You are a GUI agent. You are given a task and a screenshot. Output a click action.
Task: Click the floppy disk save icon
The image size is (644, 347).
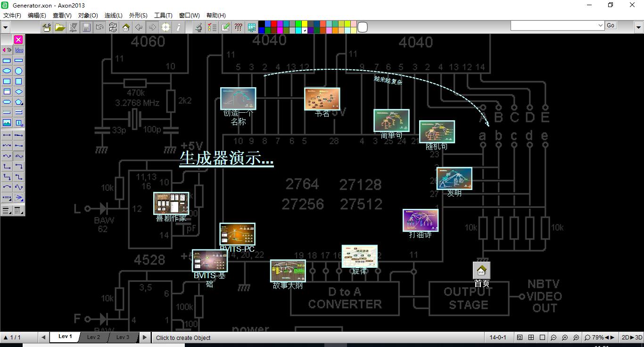pyautogui.click(x=86, y=27)
